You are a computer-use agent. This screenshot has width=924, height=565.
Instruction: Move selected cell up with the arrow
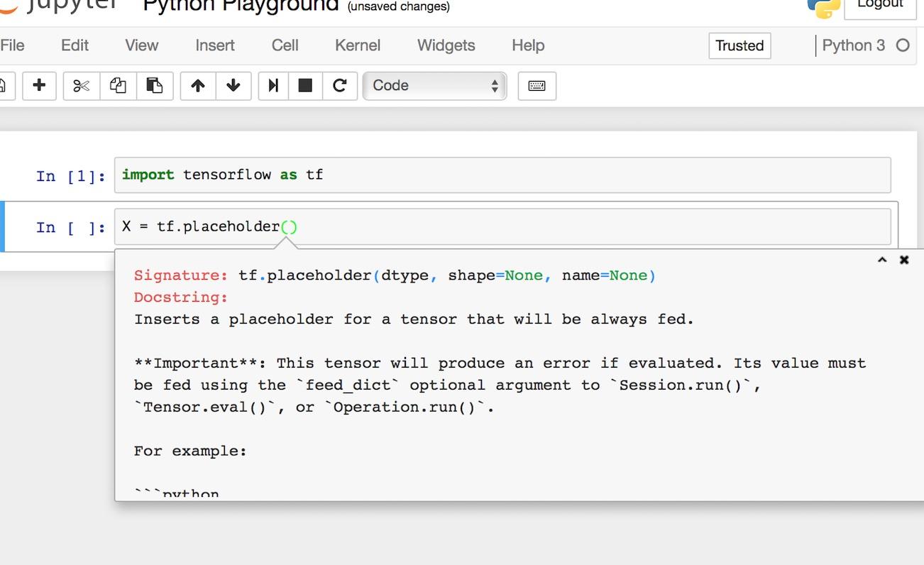(198, 86)
